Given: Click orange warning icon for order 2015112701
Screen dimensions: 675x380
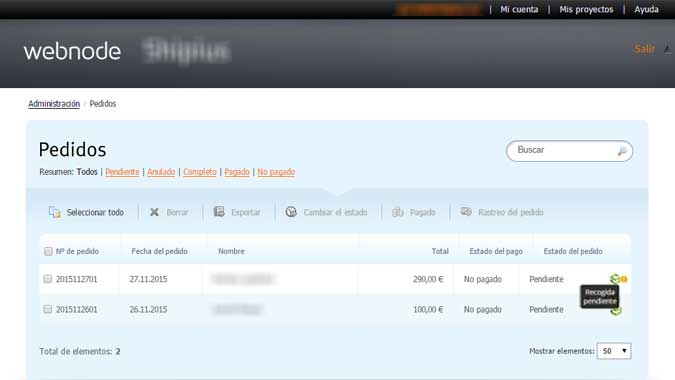Looking at the screenshot, I should pyautogui.click(x=624, y=279).
